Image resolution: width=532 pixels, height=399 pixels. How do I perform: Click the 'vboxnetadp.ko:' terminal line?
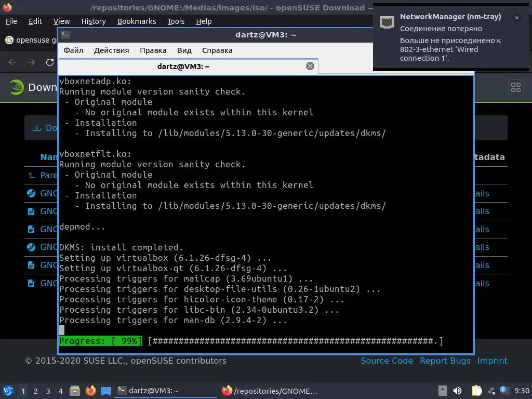click(95, 81)
